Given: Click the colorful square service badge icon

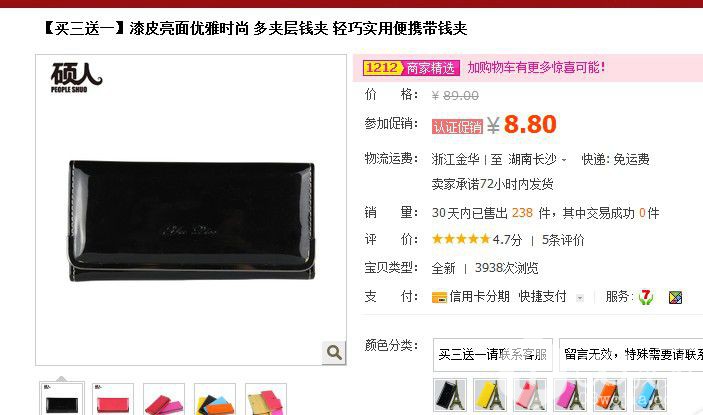Looking at the screenshot, I should pyautogui.click(x=675, y=297).
